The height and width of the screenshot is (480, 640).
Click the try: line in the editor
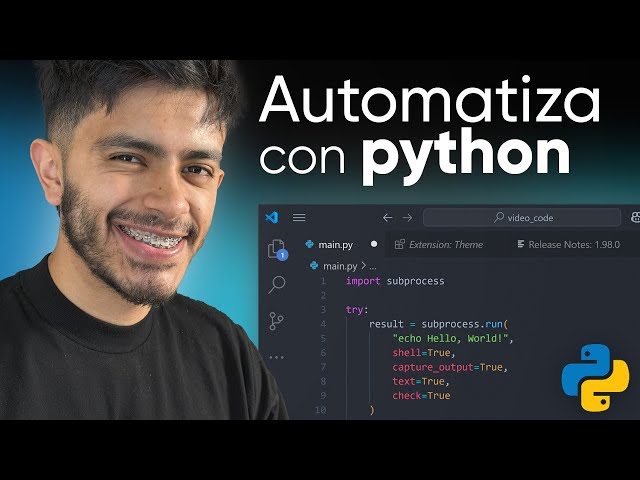(357, 310)
